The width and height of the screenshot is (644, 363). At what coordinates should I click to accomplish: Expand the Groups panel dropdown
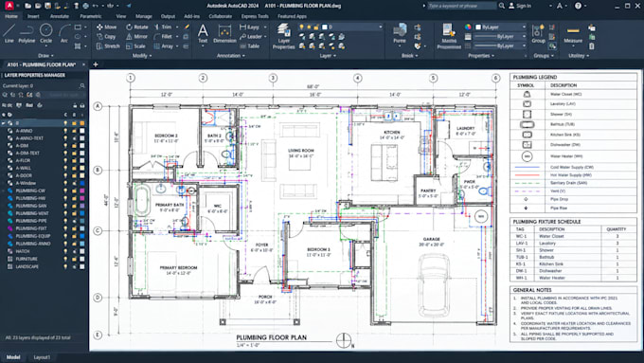pos(544,56)
